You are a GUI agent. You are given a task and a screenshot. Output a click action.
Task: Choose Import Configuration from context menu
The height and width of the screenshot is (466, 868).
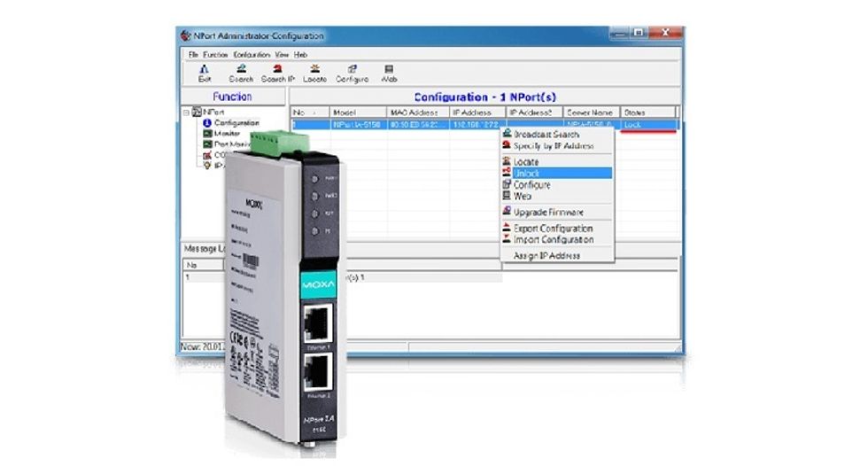554,239
